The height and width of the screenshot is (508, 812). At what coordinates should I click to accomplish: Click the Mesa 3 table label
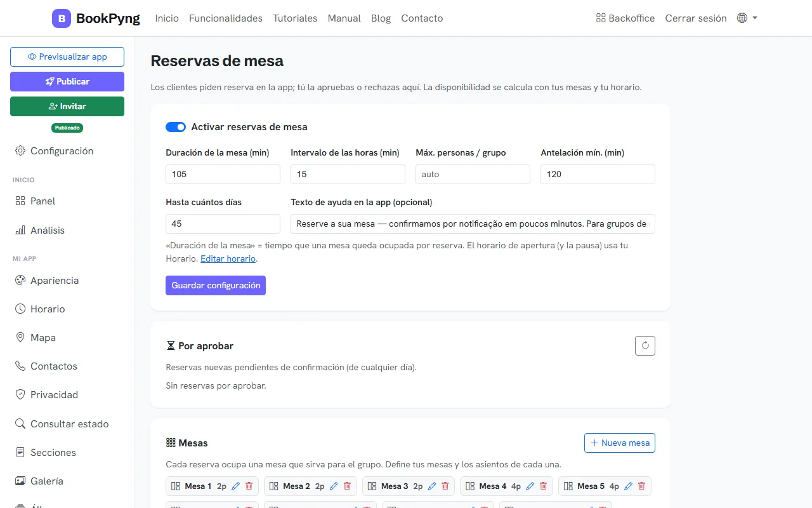click(x=395, y=486)
